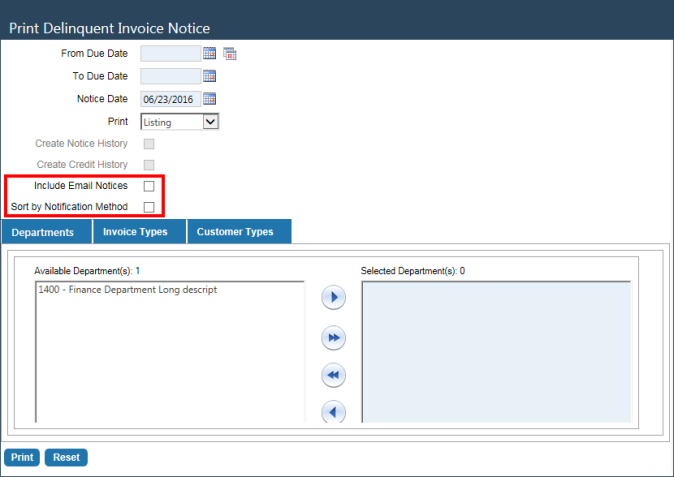Open the To Due Date calendar picker
Image resolution: width=674 pixels, height=477 pixels.
pyautogui.click(x=210, y=76)
